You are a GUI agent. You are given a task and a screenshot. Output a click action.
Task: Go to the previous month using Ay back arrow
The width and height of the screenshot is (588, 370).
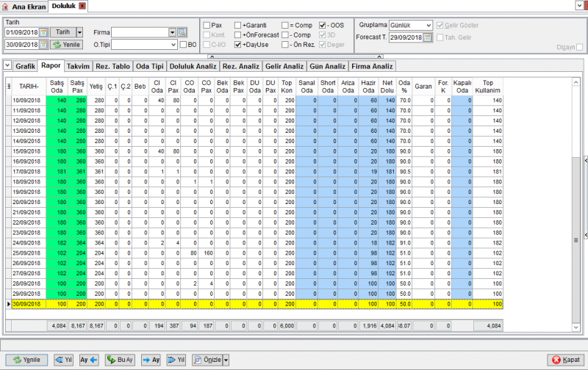pyautogui.click(x=89, y=360)
